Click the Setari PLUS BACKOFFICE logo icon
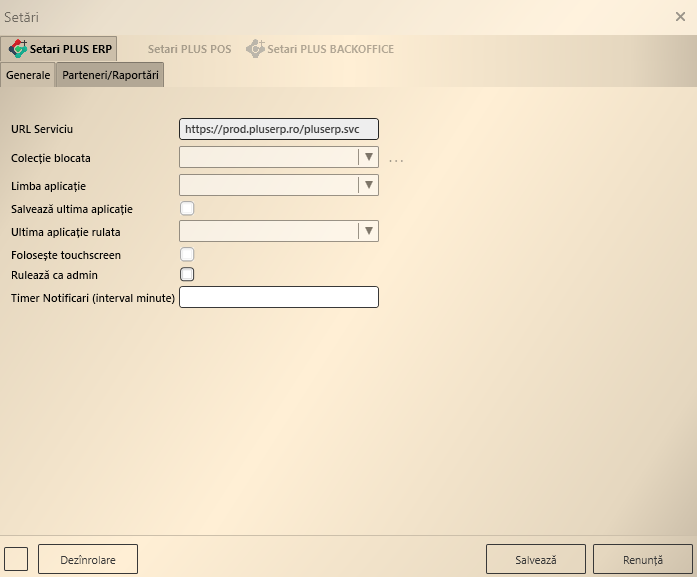Screen dimensions: 697x577 [x=255, y=49]
